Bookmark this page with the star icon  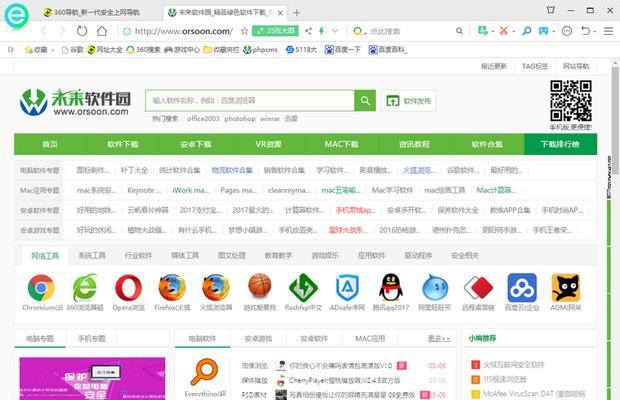coord(244,31)
